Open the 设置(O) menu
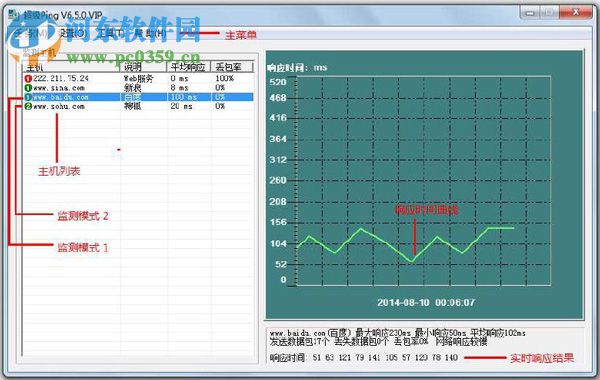This screenshot has width=600, height=380. click(72, 34)
